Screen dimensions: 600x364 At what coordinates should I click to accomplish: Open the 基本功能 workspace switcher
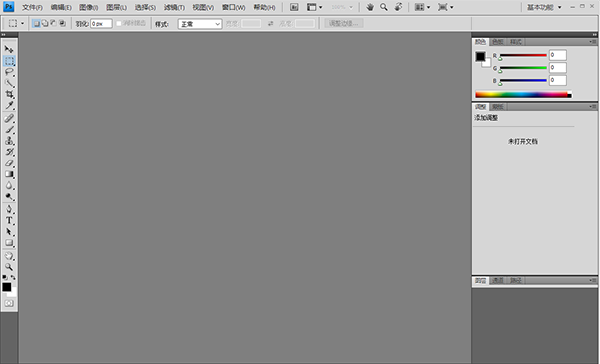pyautogui.click(x=544, y=7)
